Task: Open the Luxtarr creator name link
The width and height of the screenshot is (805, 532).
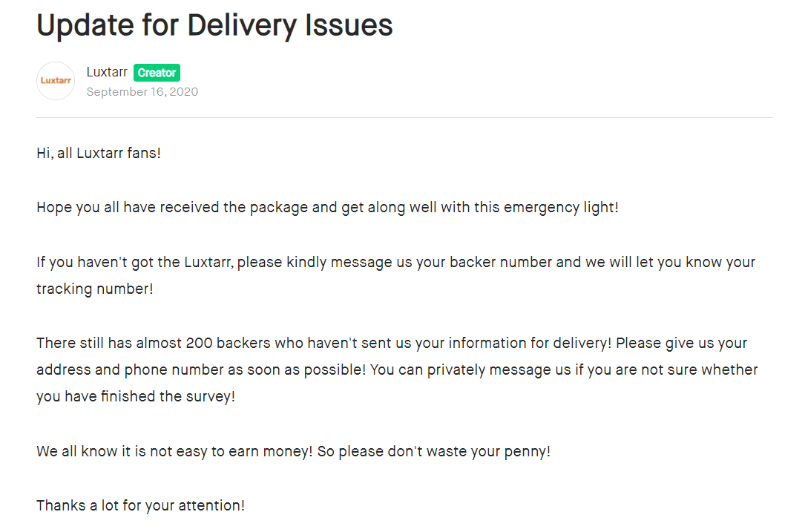Action: 107,72
